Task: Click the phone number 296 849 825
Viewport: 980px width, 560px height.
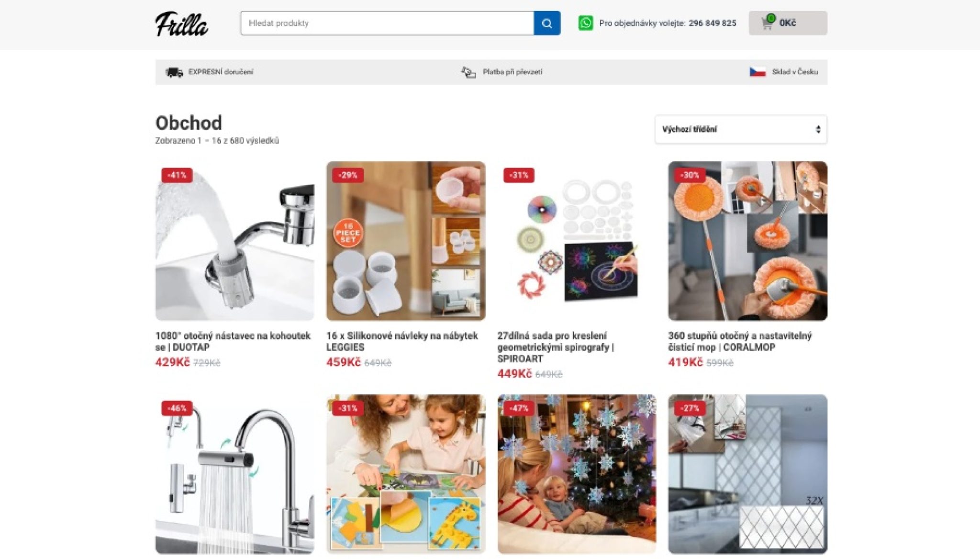Action: coord(712,23)
